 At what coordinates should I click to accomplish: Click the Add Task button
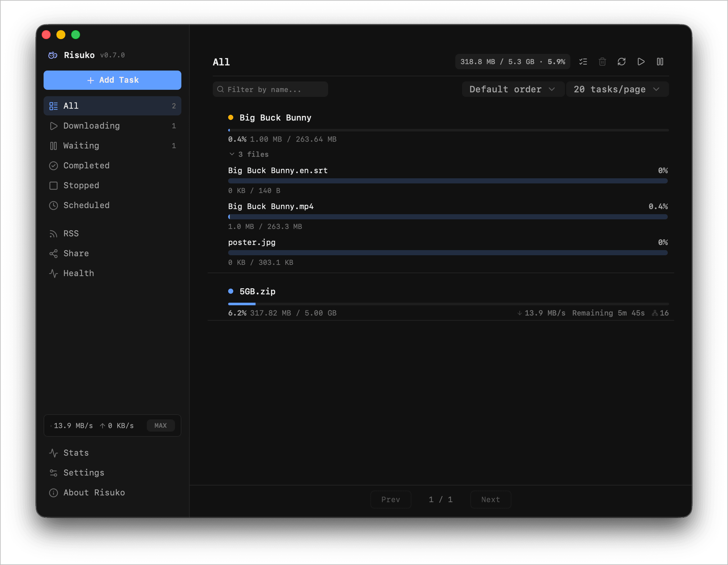tap(112, 80)
